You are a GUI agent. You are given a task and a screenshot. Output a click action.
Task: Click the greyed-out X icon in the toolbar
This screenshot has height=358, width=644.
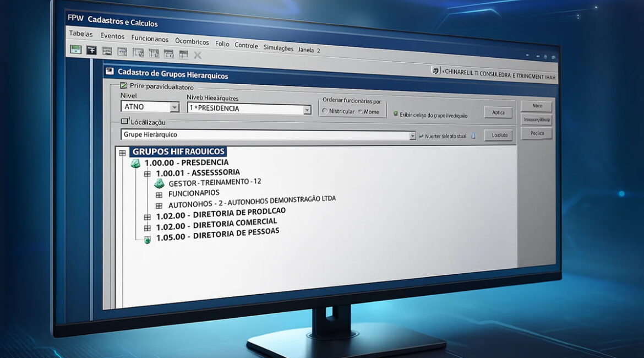click(198, 55)
